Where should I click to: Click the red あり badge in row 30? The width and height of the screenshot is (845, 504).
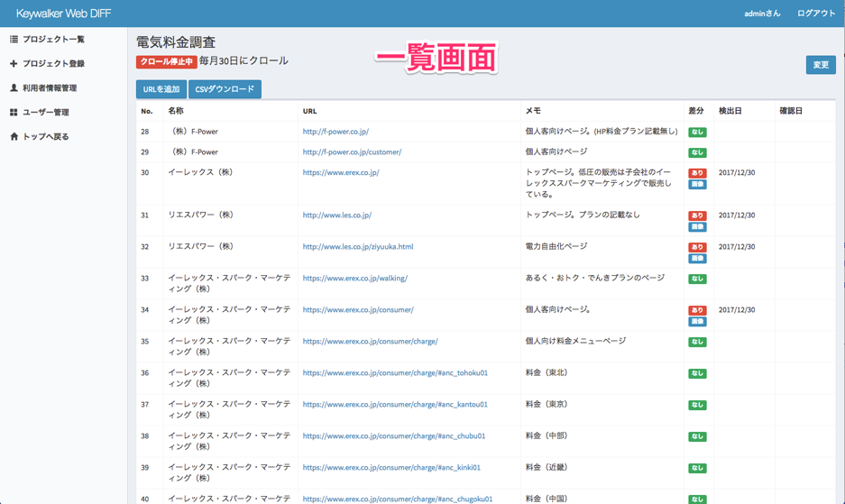(697, 173)
